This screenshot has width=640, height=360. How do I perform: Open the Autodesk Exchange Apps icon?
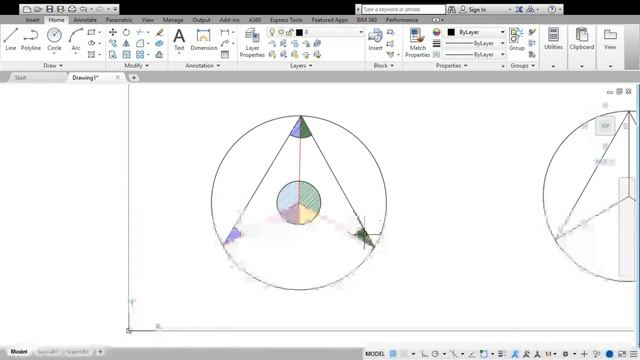519,9
